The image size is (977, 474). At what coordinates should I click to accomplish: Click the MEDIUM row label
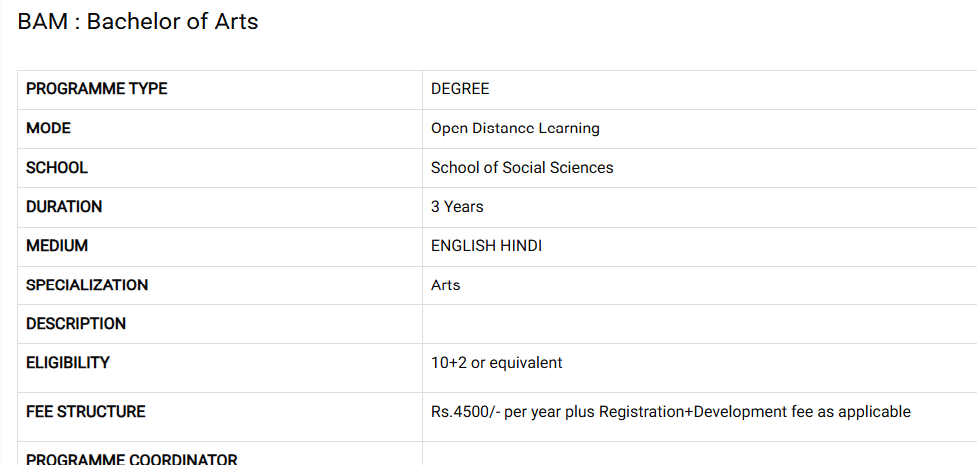57,246
